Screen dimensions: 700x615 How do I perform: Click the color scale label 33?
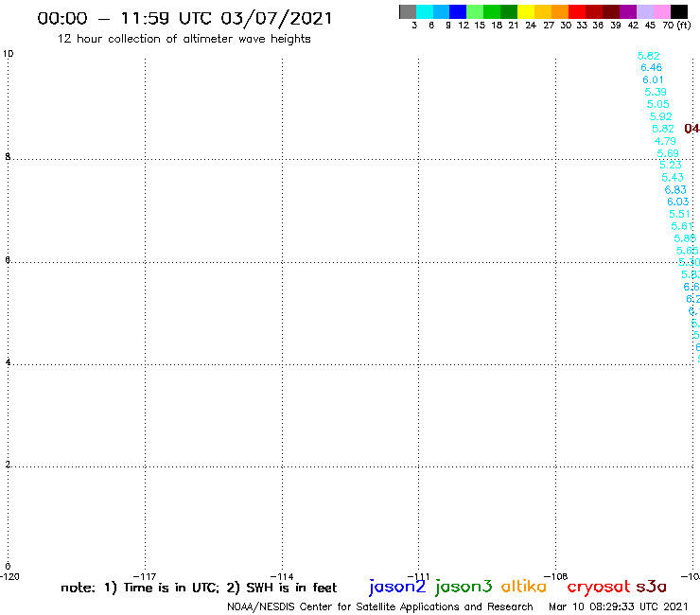(582, 26)
